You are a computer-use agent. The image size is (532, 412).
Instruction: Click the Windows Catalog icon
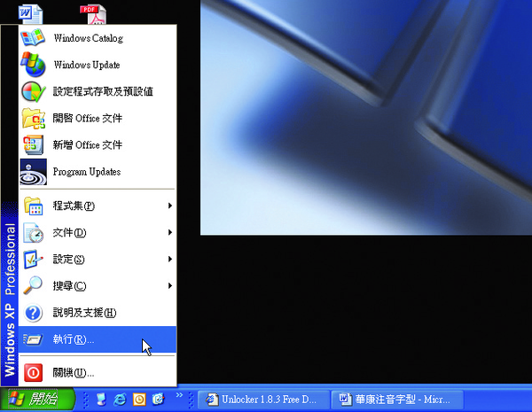pyautogui.click(x=33, y=37)
